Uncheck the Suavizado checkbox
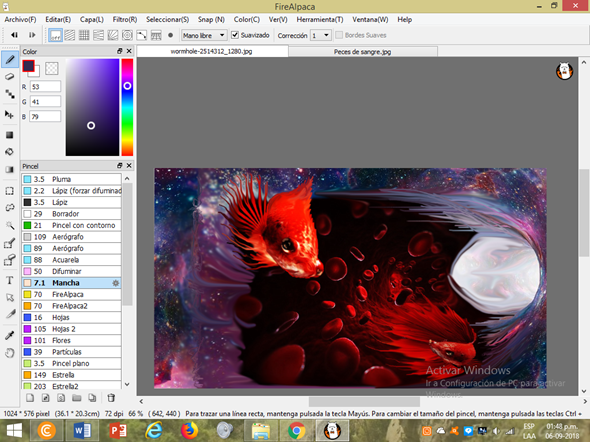Image resolution: width=590 pixels, height=442 pixels. coord(235,35)
